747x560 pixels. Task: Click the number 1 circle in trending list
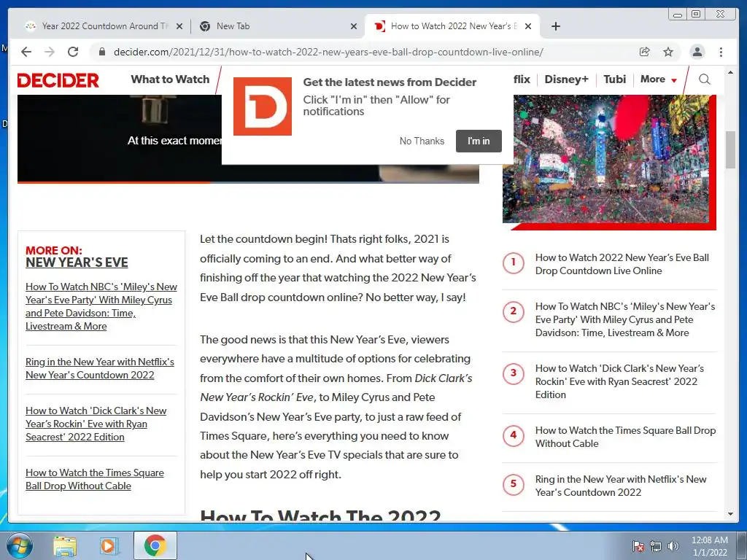513,262
